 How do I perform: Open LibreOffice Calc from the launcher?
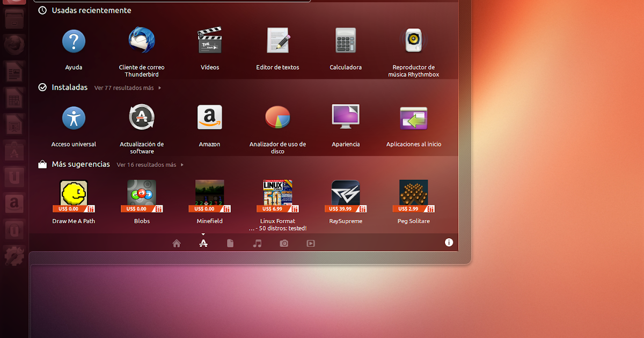pos(14,97)
